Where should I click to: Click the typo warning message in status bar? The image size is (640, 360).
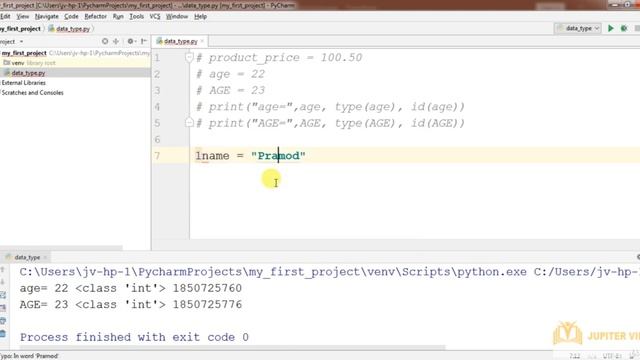29,356
